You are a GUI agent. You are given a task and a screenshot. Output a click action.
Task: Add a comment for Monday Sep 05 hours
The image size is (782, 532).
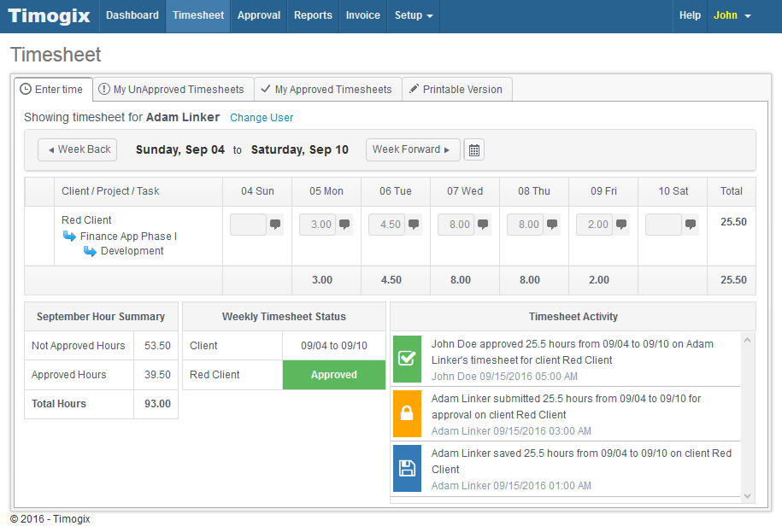pos(344,224)
